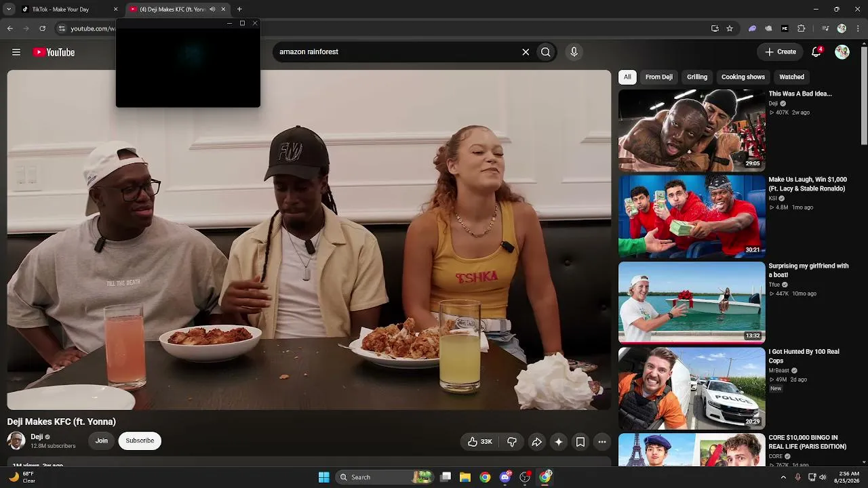Image resolution: width=868 pixels, height=488 pixels.
Task: Choose the Cooking shows filter chip
Action: (x=743, y=77)
